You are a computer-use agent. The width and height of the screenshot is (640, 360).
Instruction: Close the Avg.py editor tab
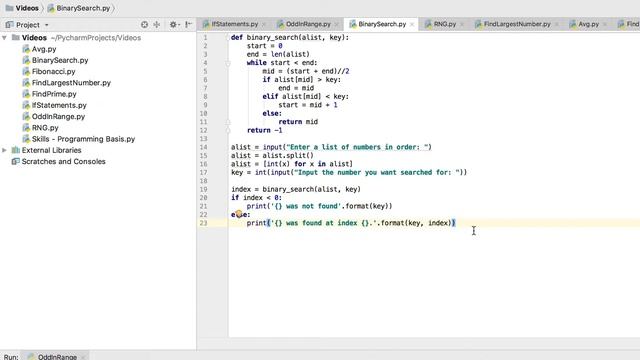tap(604, 24)
